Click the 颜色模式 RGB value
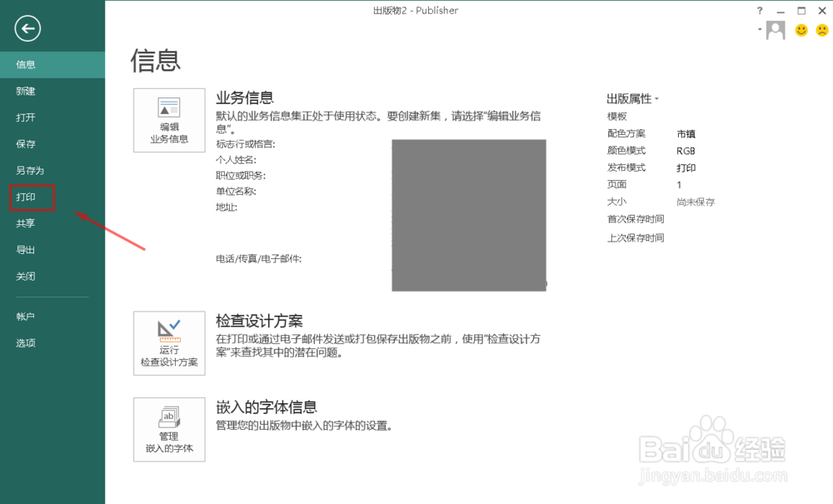Image resolution: width=833 pixels, height=504 pixels. [685, 150]
